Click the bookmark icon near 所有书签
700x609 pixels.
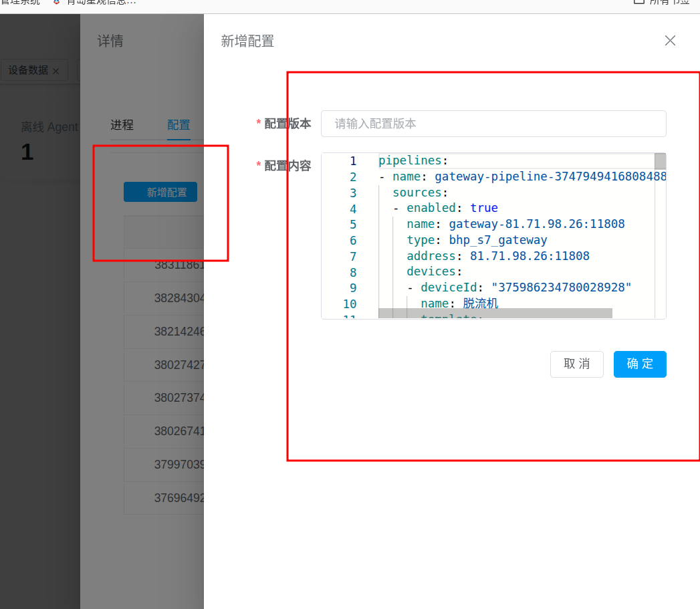pos(638,3)
